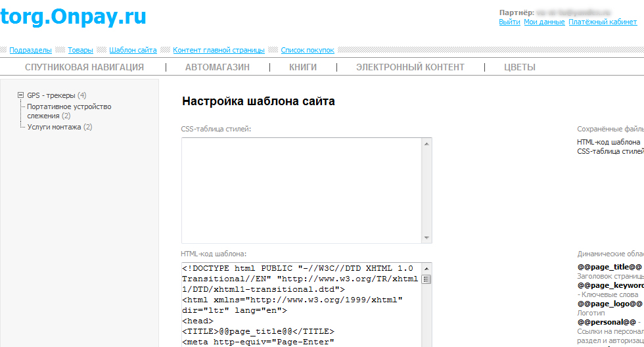Go to Платёжный кабинет
This screenshot has height=347, width=644.
pos(603,22)
